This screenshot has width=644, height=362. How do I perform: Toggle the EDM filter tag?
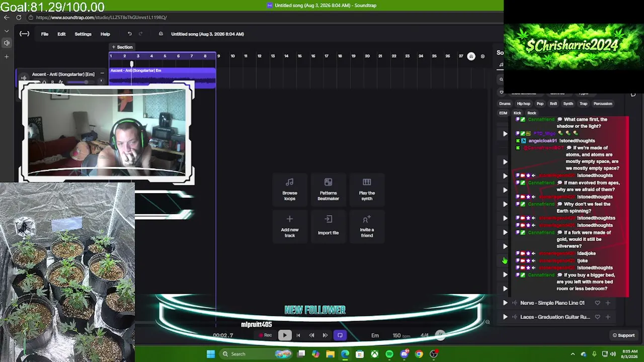point(503,113)
